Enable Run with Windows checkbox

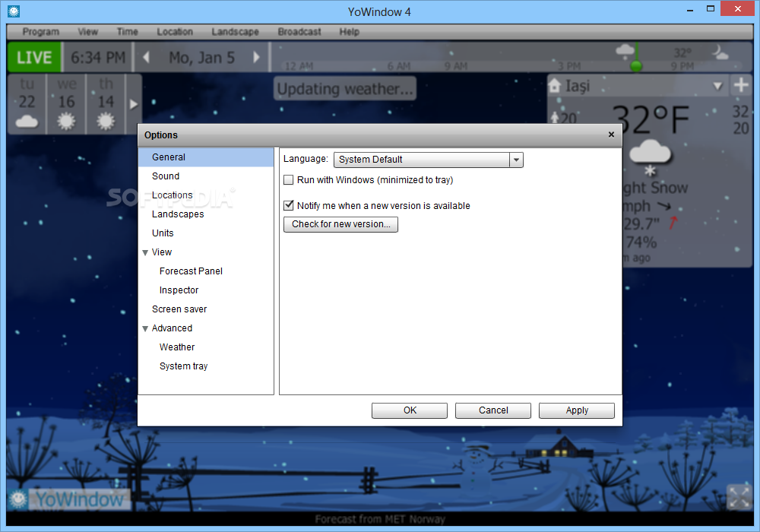tap(288, 180)
